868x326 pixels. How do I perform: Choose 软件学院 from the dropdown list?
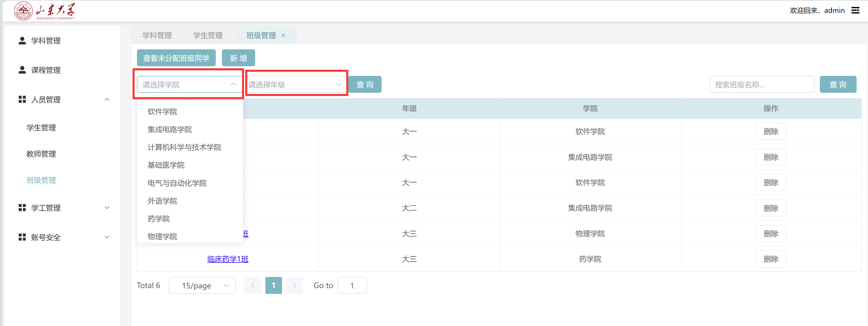click(x=190, y=111)
